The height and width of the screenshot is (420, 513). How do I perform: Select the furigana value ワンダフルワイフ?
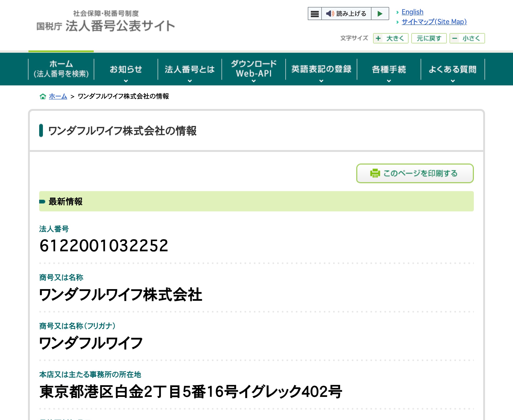click(91, 343)
